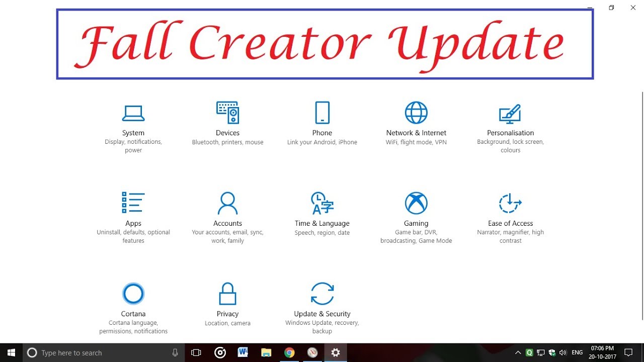The height and width of the screenshot is (362, 644).
Task: Show hidden system tray icons
Action: [x=518, y=353]
